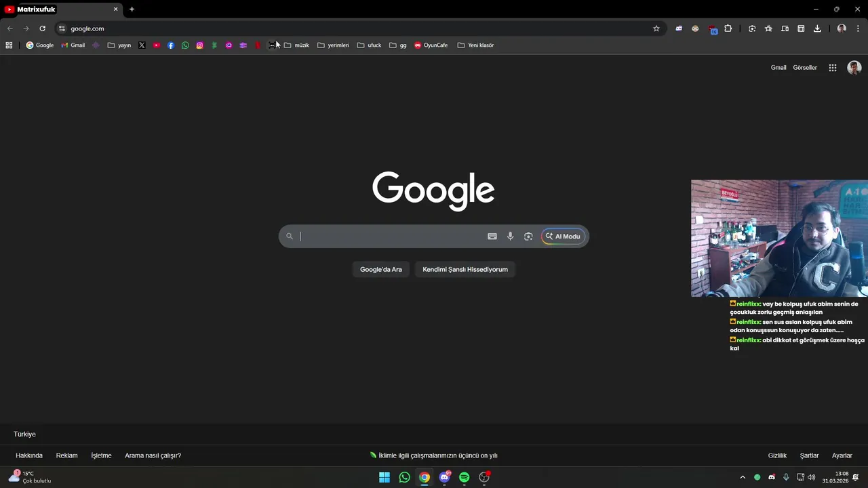Click the extension icon with 16 badge
Screen dimensions: 868x488
(712, 29)
